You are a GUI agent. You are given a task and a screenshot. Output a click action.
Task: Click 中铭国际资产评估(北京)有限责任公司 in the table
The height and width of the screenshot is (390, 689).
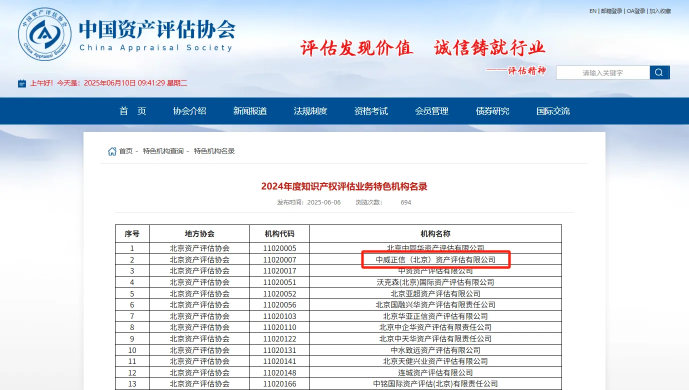[435, 384]
